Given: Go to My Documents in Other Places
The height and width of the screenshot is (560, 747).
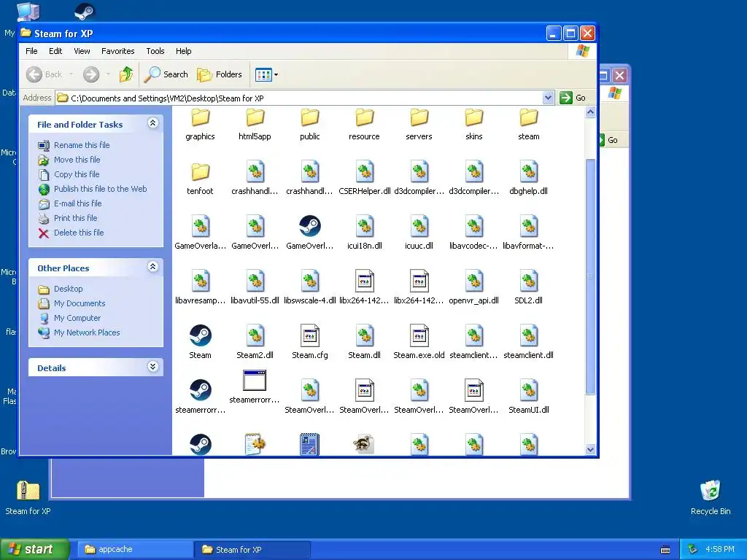Looking at the screenshot, I should (x=80, y=303).
